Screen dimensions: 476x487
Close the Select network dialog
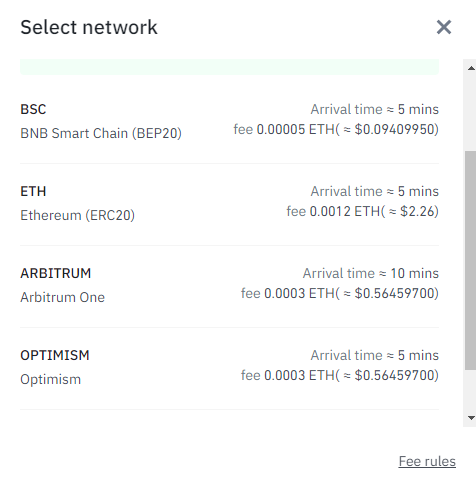click(x=444, y=27)
